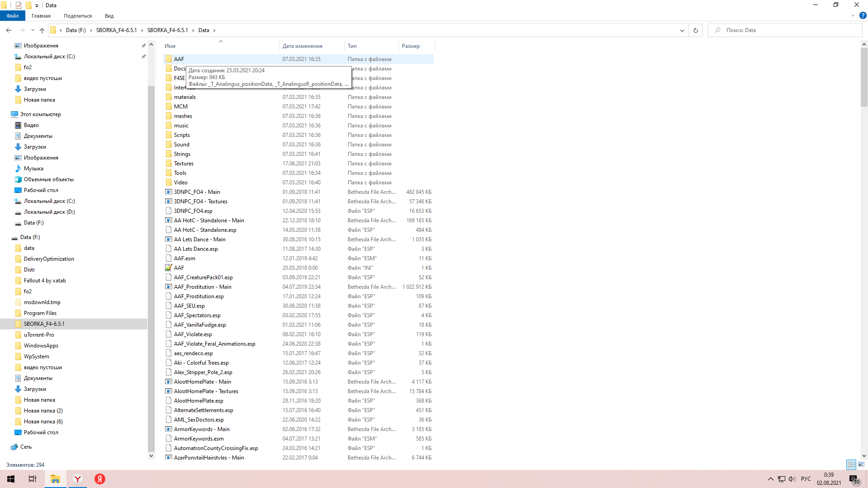
Task: Open the notification center
Action: click(854, 479)
